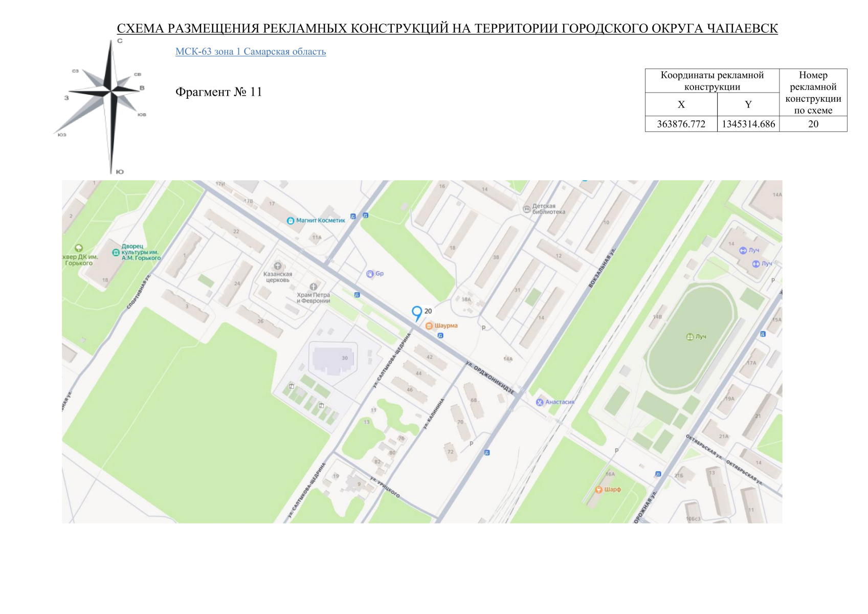
Task: Click the bus stop icon near Шаурма
Action: pos(440,336)
